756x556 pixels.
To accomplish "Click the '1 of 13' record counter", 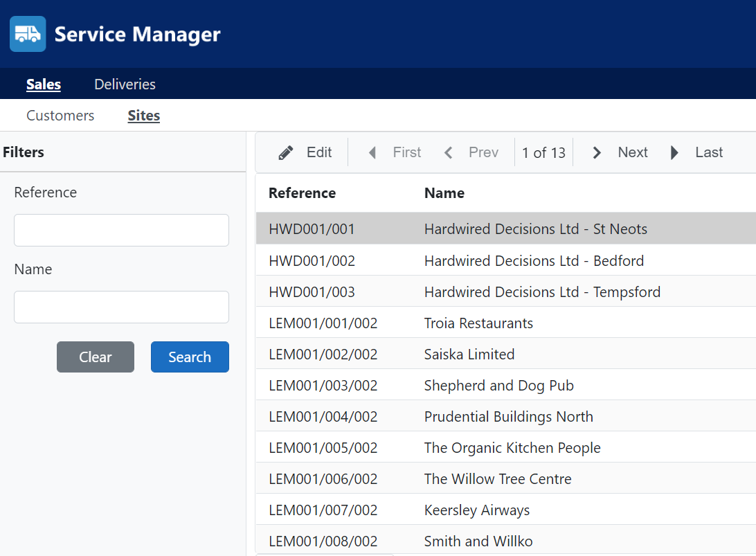I will click(x=544, y=152).
